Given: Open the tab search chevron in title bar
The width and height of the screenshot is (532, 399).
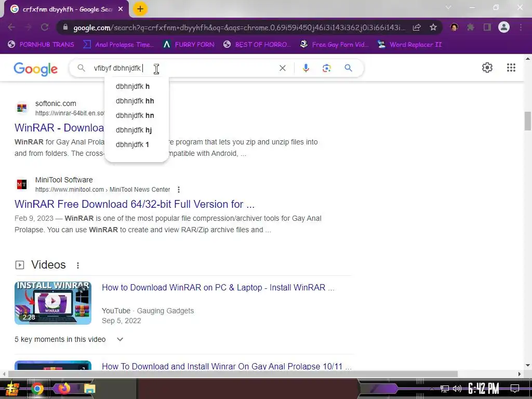Looking at the screenshot, I should pyautogui.click(x=448, y=7).
